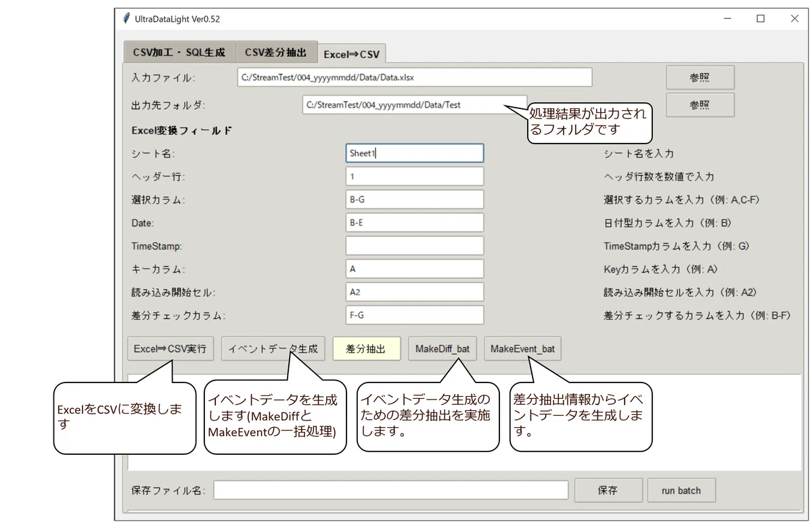
Task: Click the TimeStamp: label
Action: (157, 246)
